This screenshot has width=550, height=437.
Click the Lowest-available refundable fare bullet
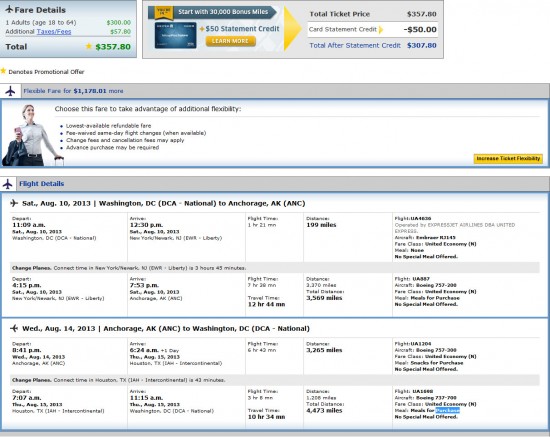[x=108, y=126]
